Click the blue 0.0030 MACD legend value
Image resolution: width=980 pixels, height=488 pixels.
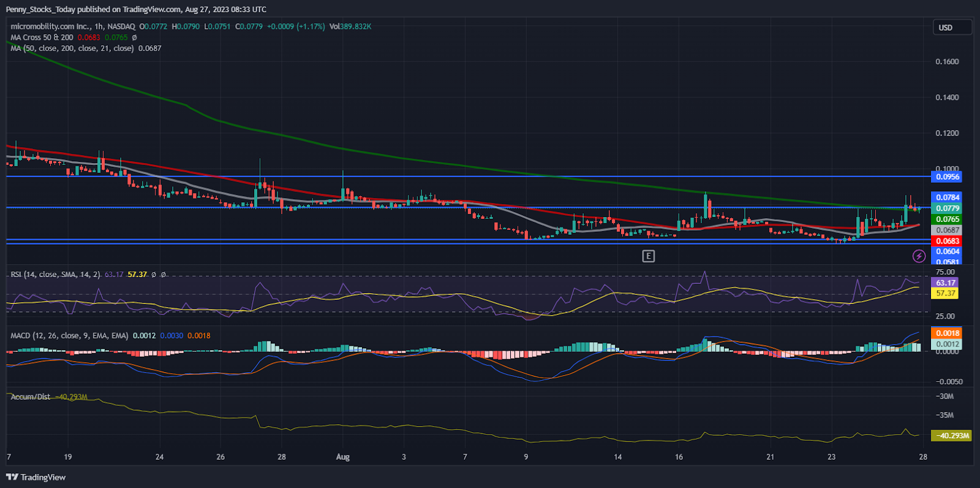[171, 336]
